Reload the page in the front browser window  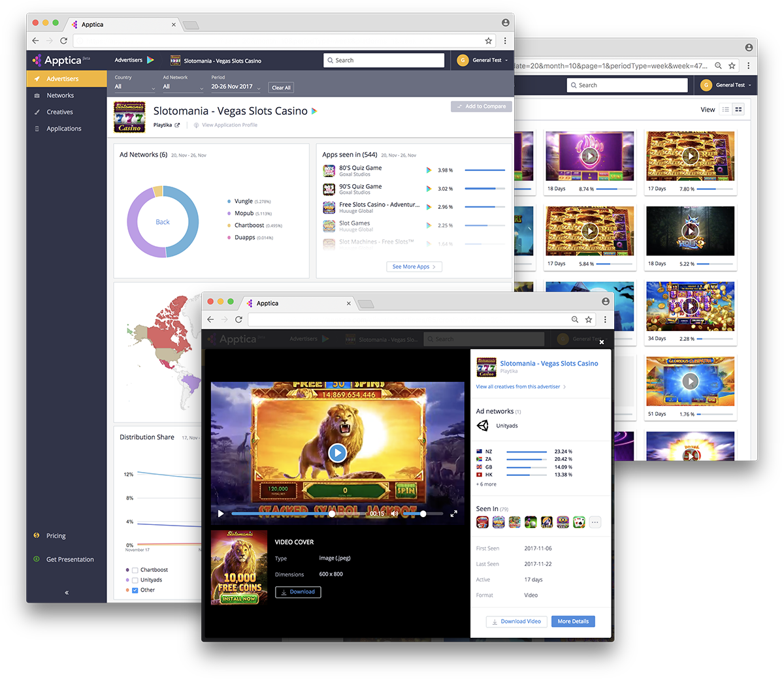[x=238, y=319]
